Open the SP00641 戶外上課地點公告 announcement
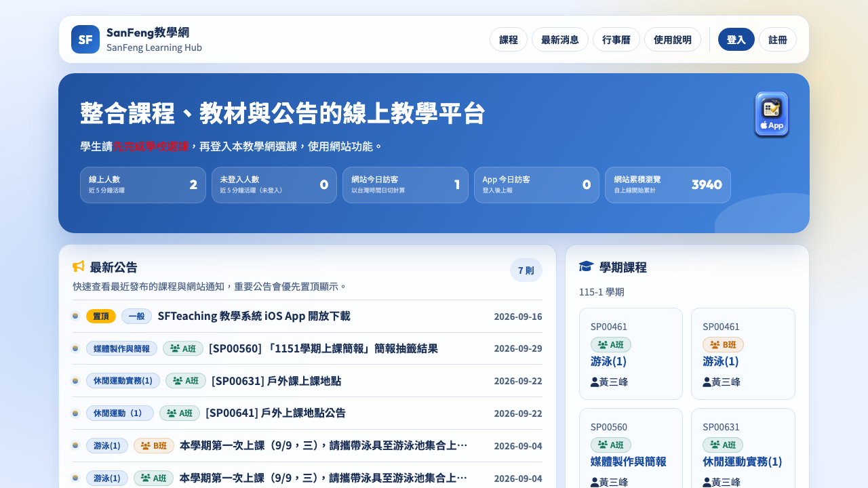The image size is (868, 488). pos(275,413)
